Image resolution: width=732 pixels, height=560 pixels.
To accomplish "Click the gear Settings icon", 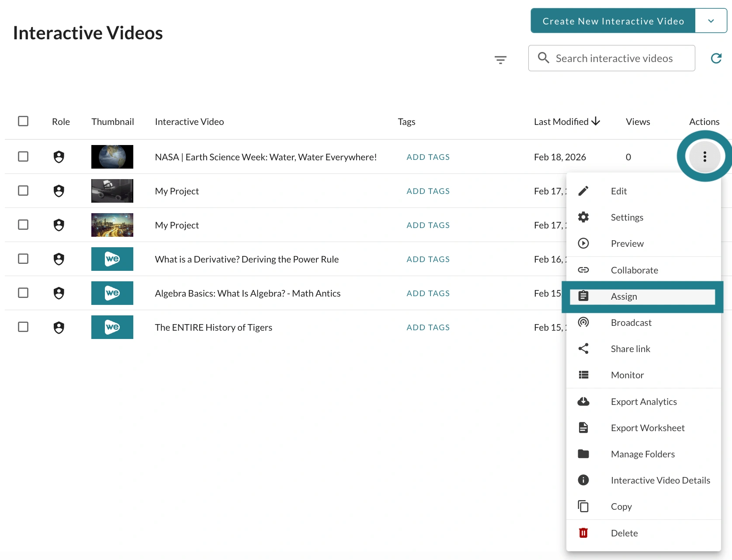I will coord(583,217).
